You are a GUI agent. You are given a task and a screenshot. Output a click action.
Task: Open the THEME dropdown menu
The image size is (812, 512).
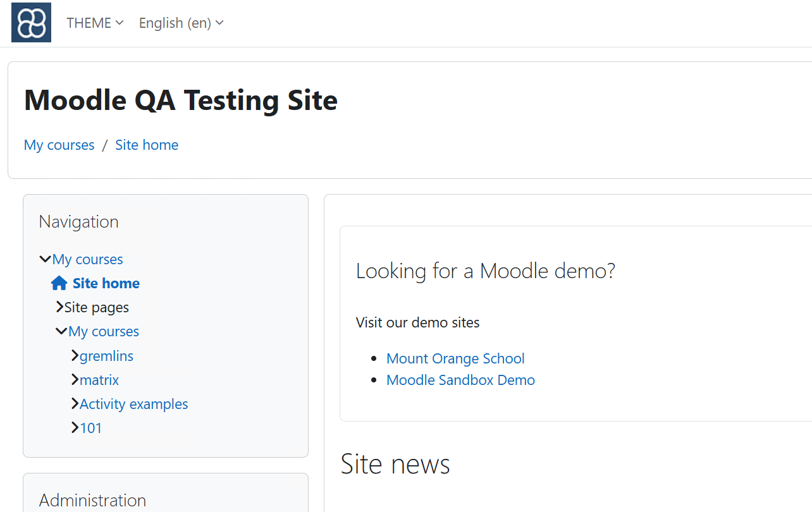click(95, 23)
